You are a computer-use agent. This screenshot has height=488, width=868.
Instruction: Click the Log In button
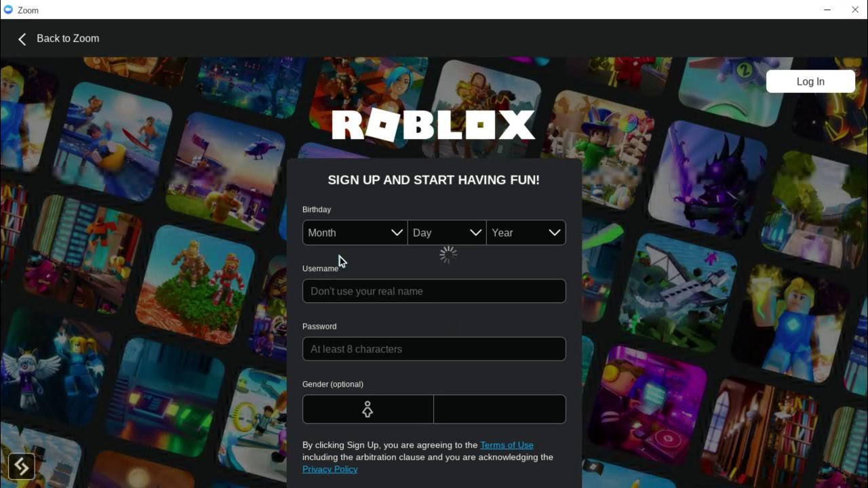pyautogui.click(x=810, y=81)
